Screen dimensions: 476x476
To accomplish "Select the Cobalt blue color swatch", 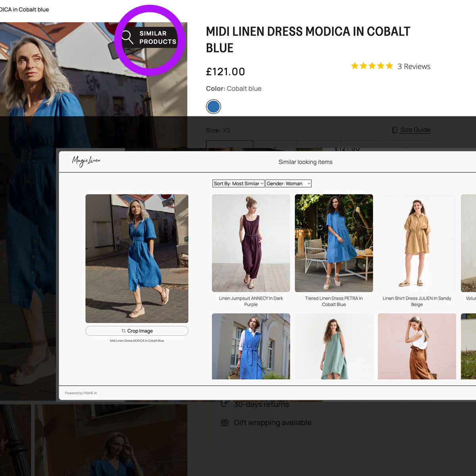I will point(213,106).
